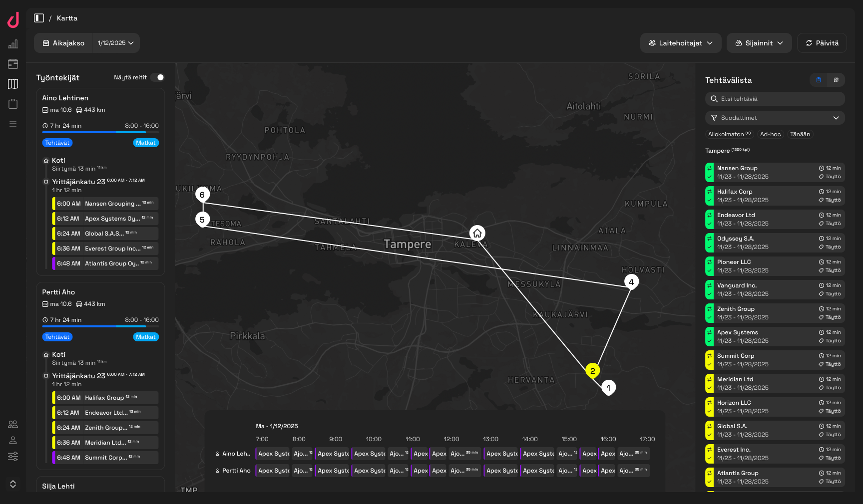863x504 pixels.
Task: Open the team users icon in sidebar
Action: 13,424
